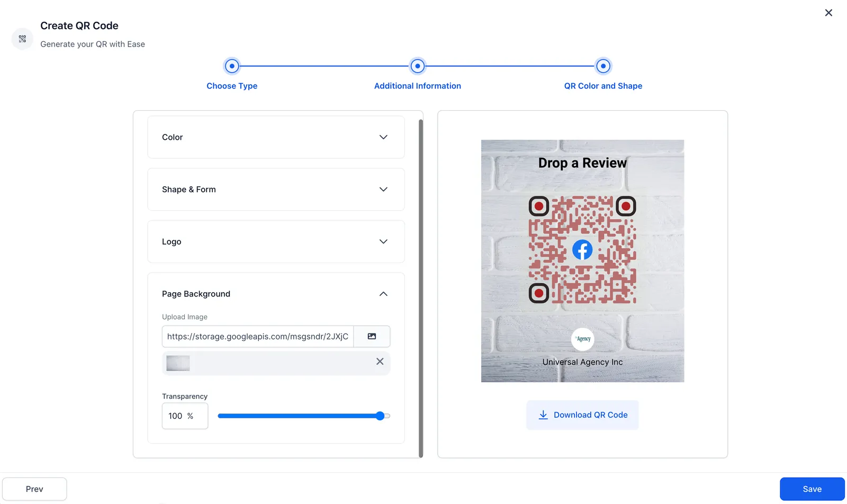This screenshot has width=847, height=504.
Task: Expand the Shape & Form section
Action: 276,190
